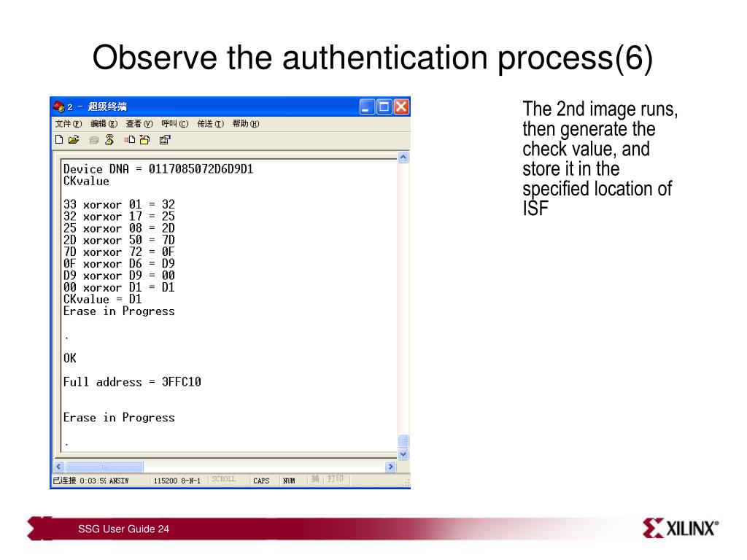
Task: Click the 'Device DNA = 0117085072D6D9D1' line
Action: (158, 169)
